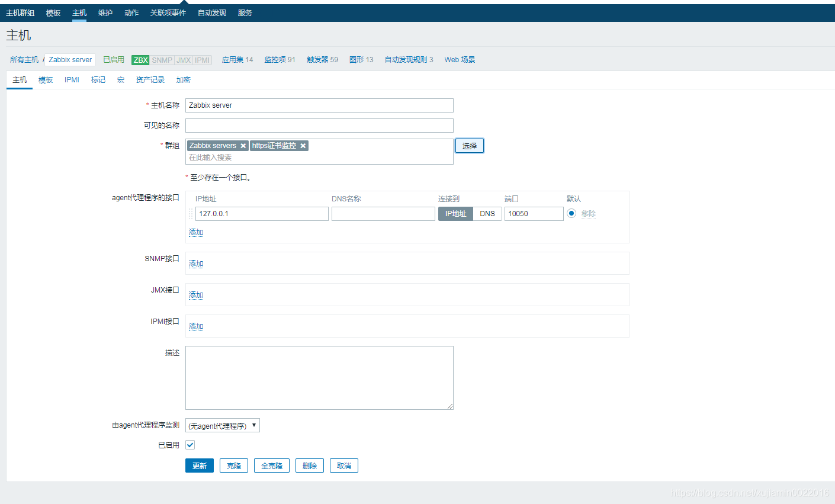Click the IPMI availability badge
The width and height of the screenshot is (835, 504).
(x=203, y=60)
